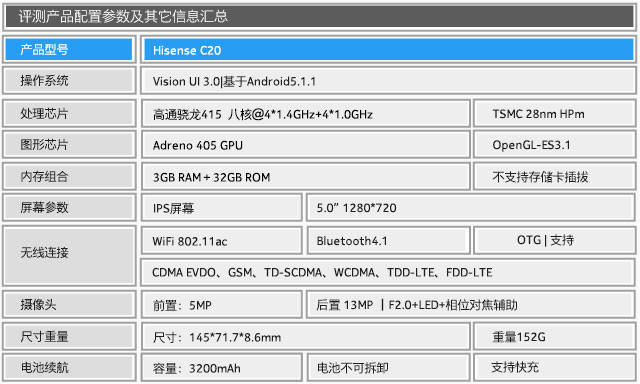The height and width of the screenshot is (384, 640).
Task: Click the OTG | 支持 cell
Action: (x=554, y=241)
